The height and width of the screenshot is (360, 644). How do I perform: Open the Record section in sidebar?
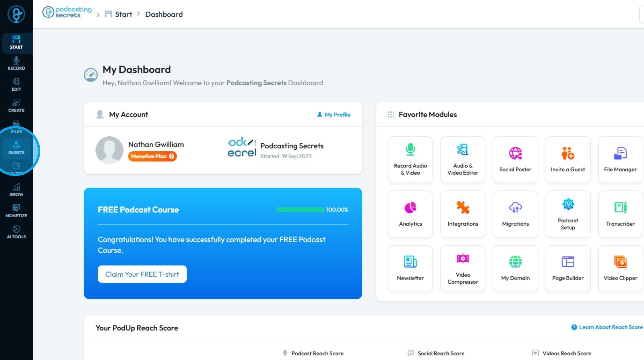[16, 64]
